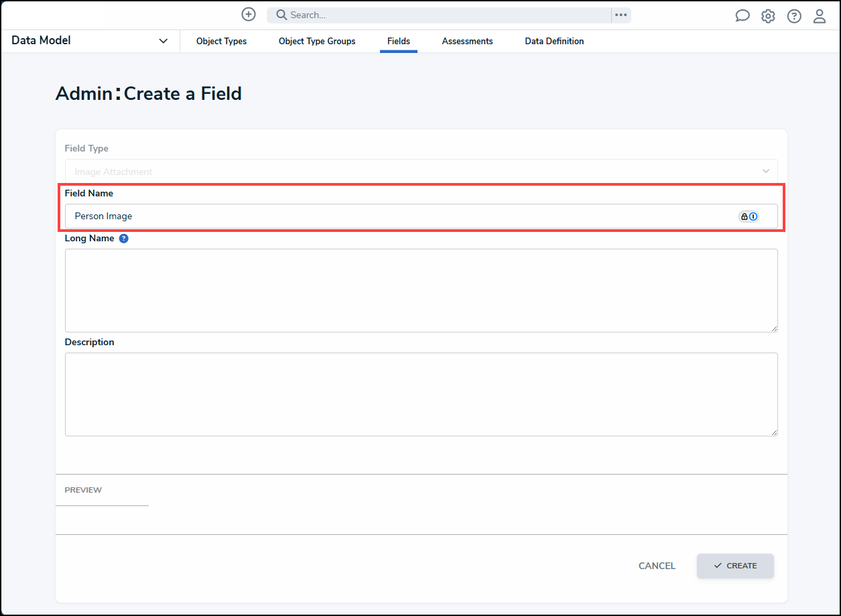Click the password manager lock icon

744,217
